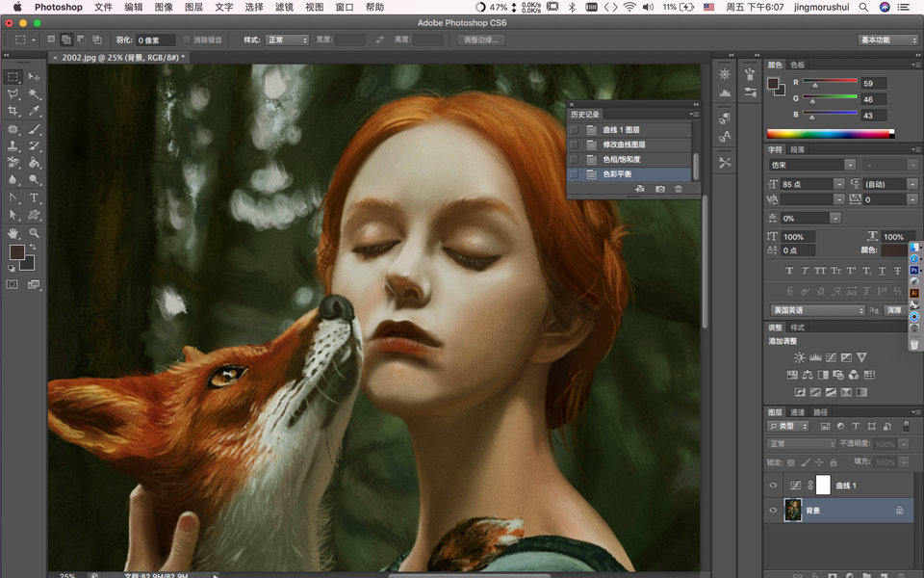The width and height of the screenshot is (924, 578).
Task: Swap foreground and background colors
Action: pos(33,247)
